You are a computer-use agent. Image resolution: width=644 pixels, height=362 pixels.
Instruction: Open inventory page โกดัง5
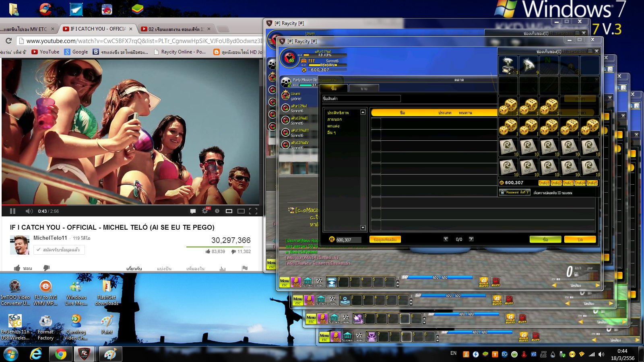(x=592, y=183)
